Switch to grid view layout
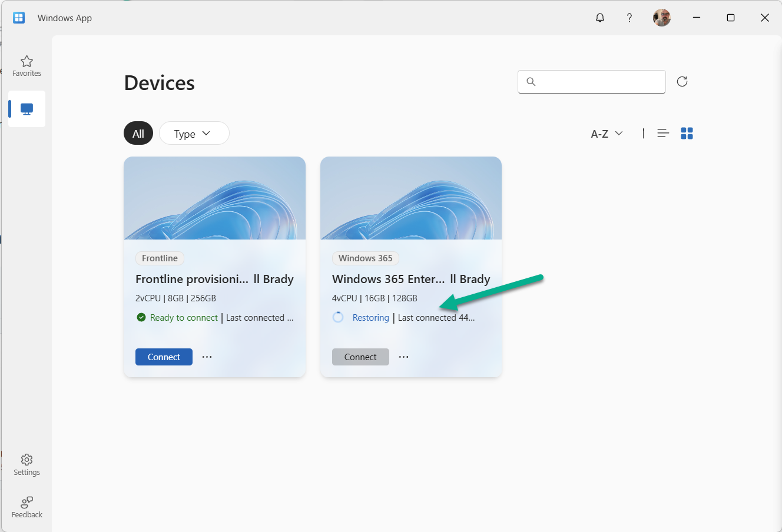The width and height of the screenshot is (782, 532). [x=687, y=134]
